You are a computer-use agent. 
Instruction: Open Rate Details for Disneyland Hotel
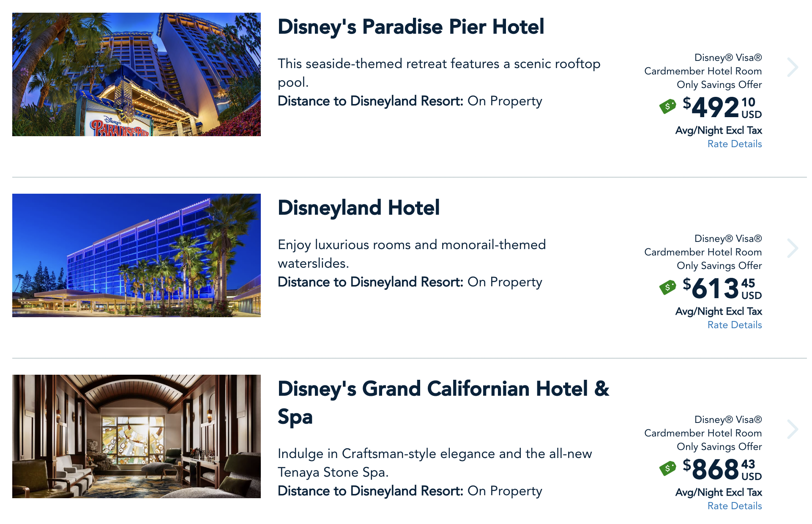click(734, 325)
